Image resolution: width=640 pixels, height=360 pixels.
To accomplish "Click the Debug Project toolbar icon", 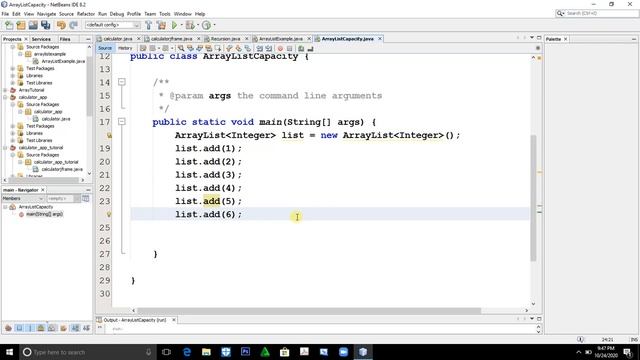I will (x=190, y=25).
